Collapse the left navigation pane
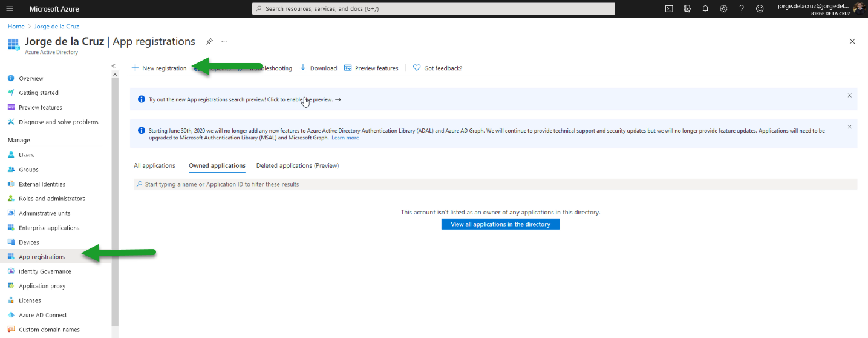This screenshot has width=868, height=338. pyautogui.click(x=113, y=65)
